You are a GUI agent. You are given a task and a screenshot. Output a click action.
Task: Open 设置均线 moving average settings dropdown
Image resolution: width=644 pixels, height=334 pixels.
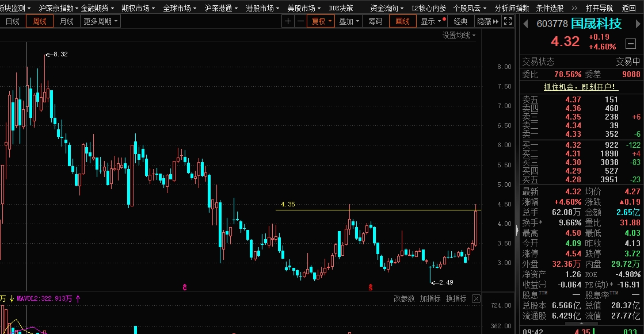click(x=459, y=35)
